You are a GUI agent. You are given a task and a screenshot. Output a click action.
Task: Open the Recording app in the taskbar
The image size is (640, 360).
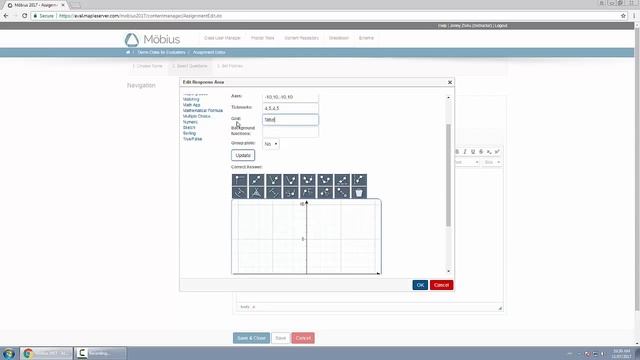click(100, 353)
